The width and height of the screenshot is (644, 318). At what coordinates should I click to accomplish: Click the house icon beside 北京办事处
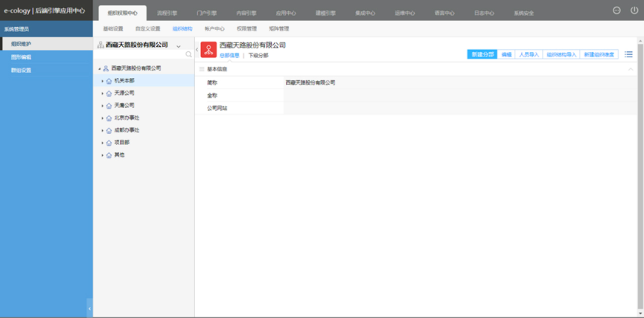pyautogui.click(x=109, y=118)
